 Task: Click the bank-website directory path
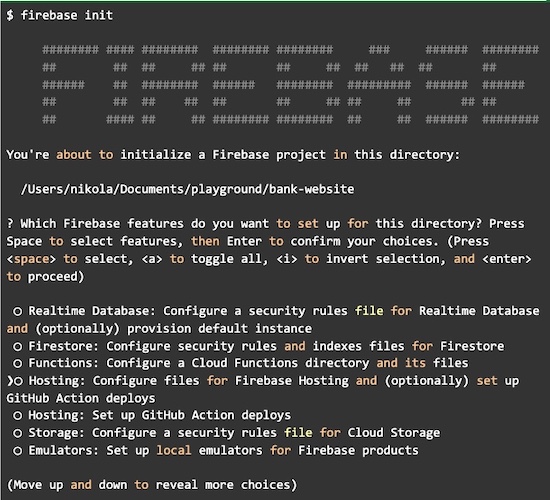coord(187,189)
